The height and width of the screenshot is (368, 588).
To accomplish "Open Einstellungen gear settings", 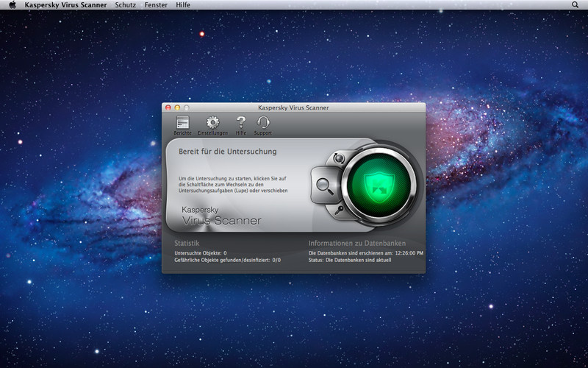I will coord(212,124).
